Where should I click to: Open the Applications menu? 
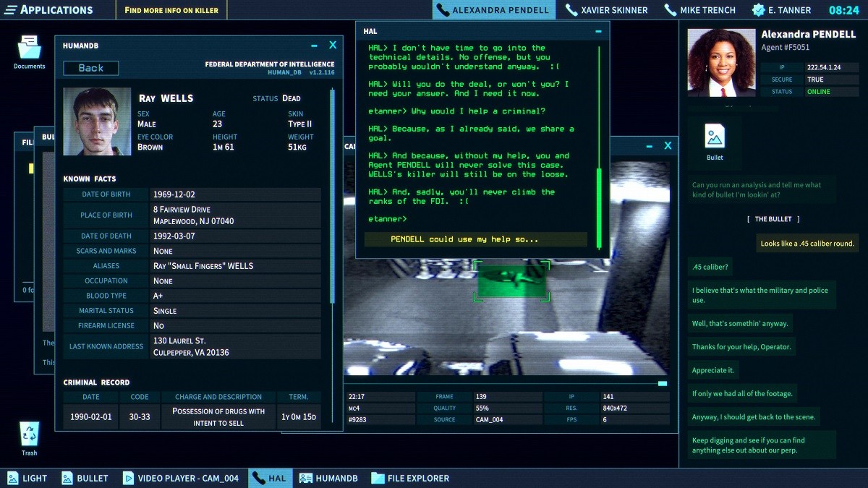[48, 10]
